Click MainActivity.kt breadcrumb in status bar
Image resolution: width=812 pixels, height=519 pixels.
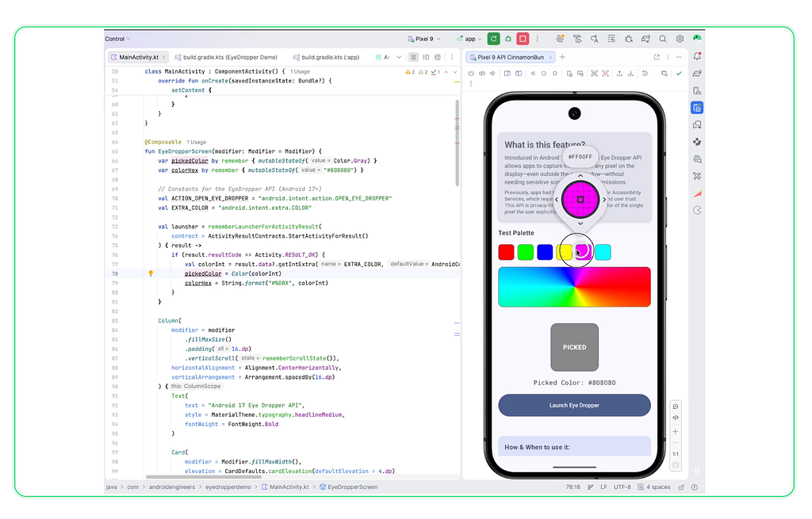point(285,487)
